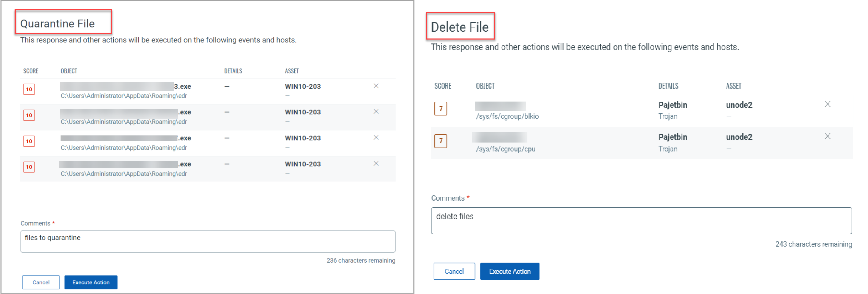Click the '243 characters remaining' counter
This screenshot has width=868, height=294.
[x=814, y=244]
